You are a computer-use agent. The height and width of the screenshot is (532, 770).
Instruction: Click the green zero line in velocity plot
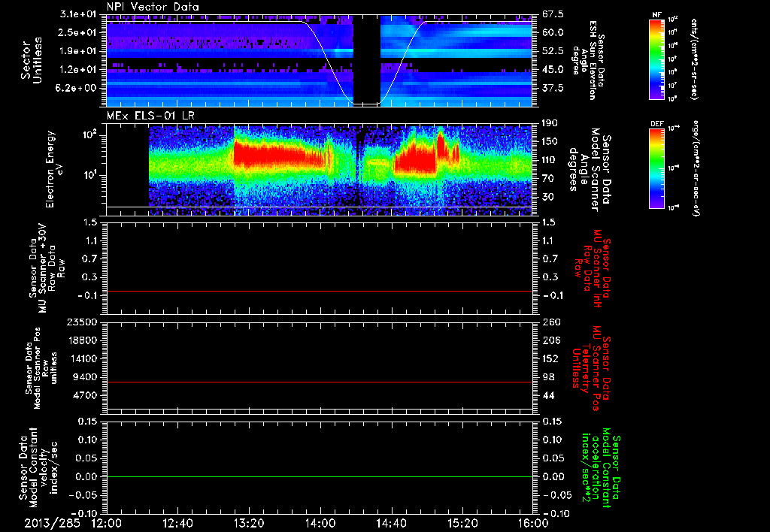click(x=320, y=476)
